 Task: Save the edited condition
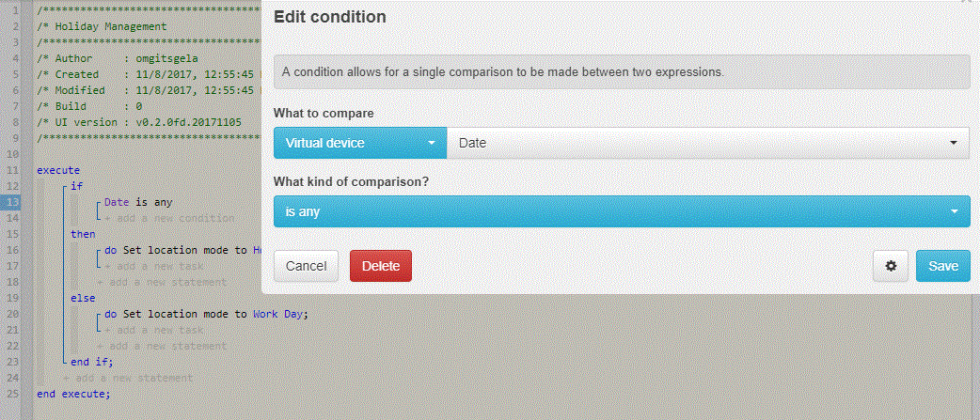(x=943, y=266)
